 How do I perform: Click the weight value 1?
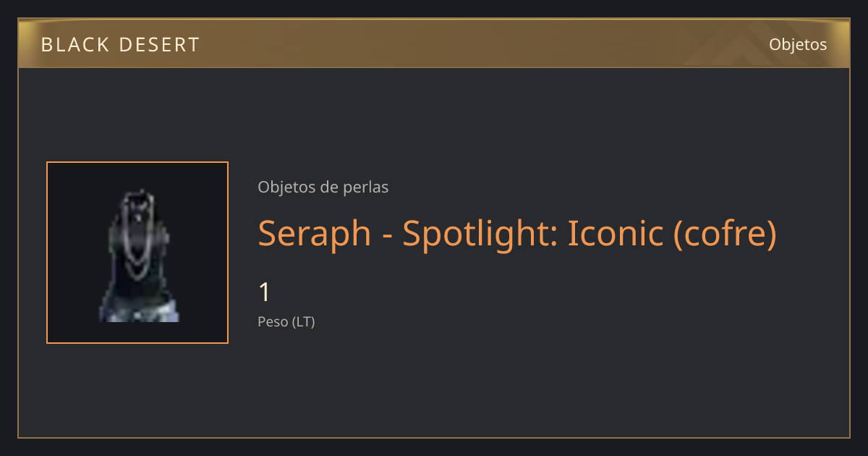coord(265,292)
